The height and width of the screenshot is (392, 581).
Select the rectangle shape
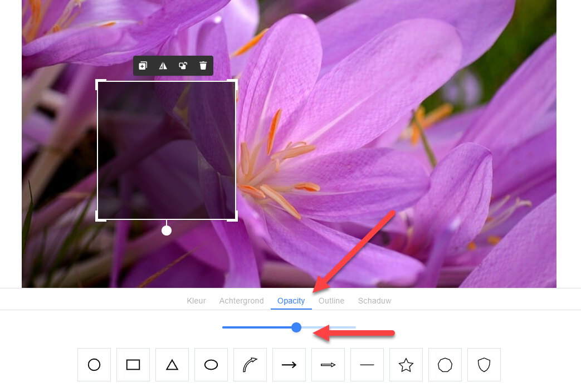133,365
